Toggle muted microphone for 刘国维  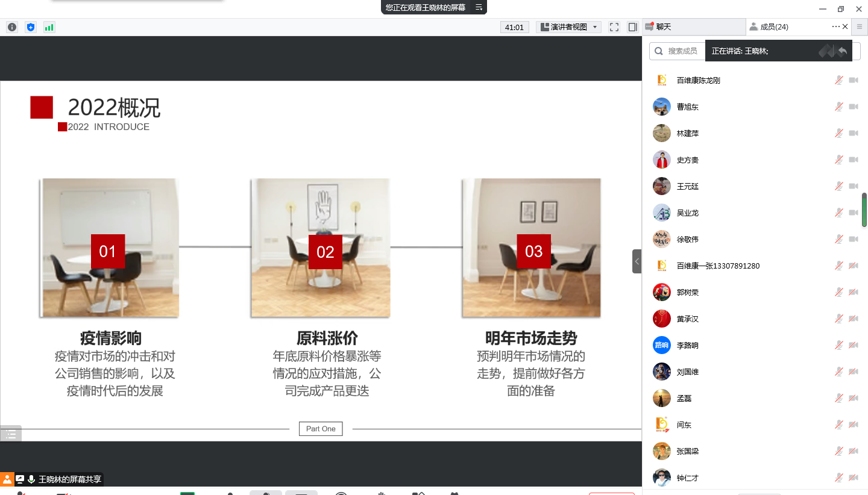838,372
